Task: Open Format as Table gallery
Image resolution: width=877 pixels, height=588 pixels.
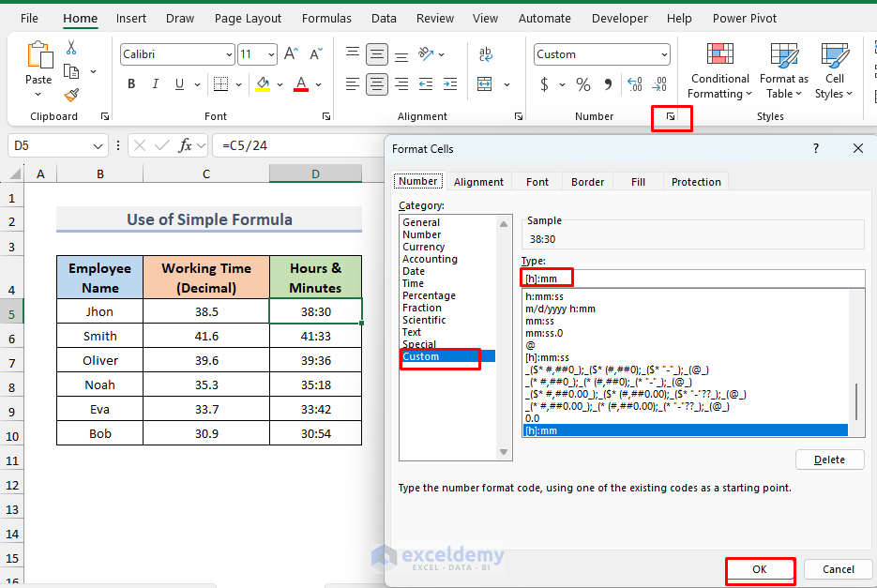Action: 783,70
